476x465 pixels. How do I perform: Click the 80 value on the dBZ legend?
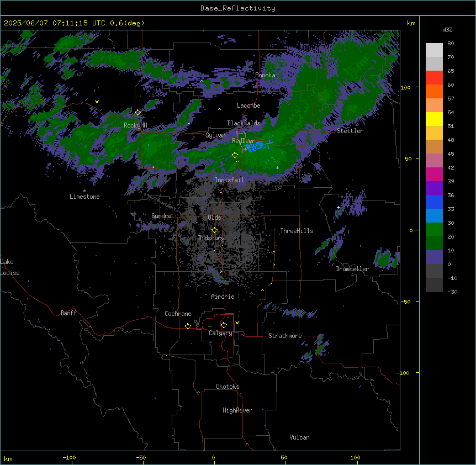click(451, 44)
